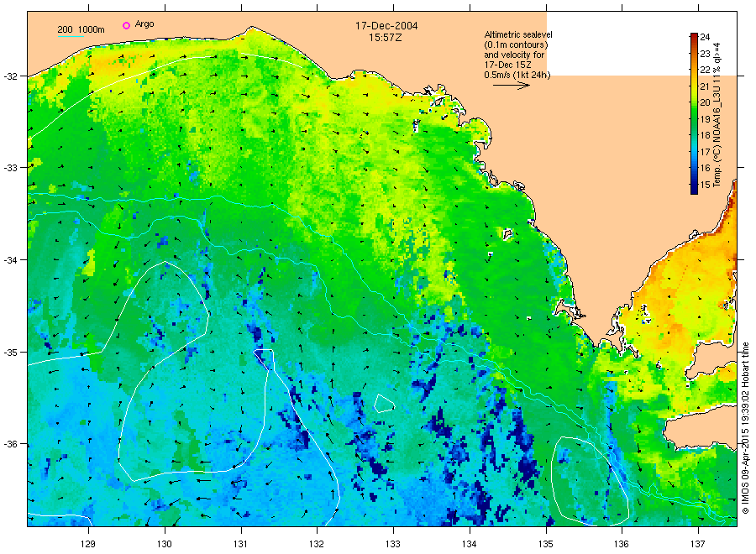Click the '-34' latitude axis label
Viewport: 756px width, 554px height.
click(10, 260)
